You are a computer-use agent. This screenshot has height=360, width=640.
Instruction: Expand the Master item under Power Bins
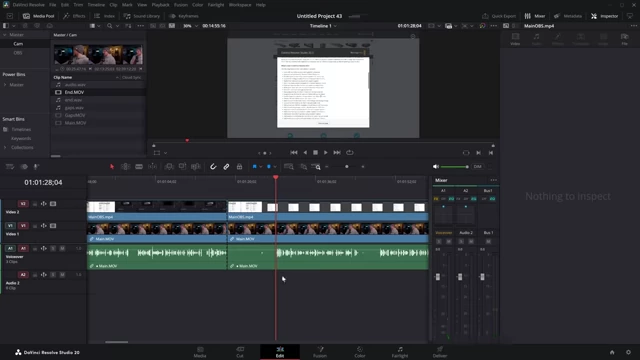[x=5, y=85]
